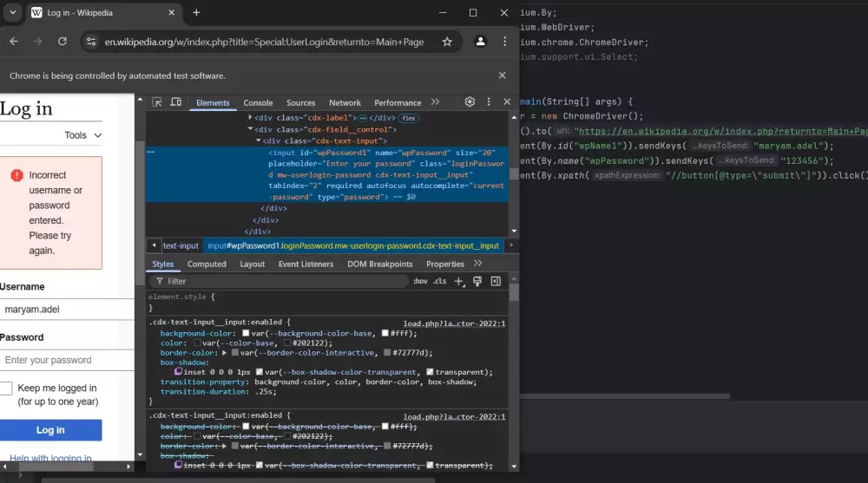Dismiss the automated test software infobar
This screenshot has height=483, width=868.
[502, 75]
